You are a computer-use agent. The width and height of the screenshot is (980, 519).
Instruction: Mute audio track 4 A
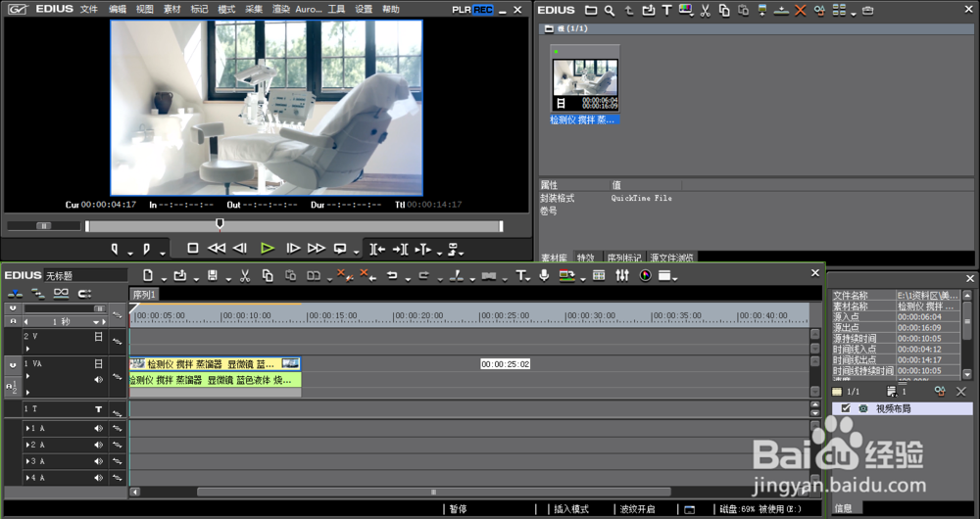coord(98,478)
